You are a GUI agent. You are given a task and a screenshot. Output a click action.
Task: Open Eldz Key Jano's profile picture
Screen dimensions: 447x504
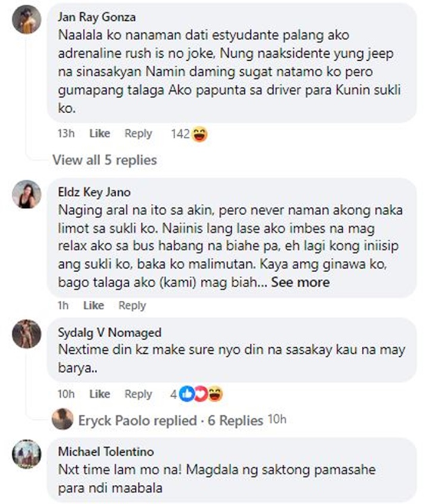27,194
